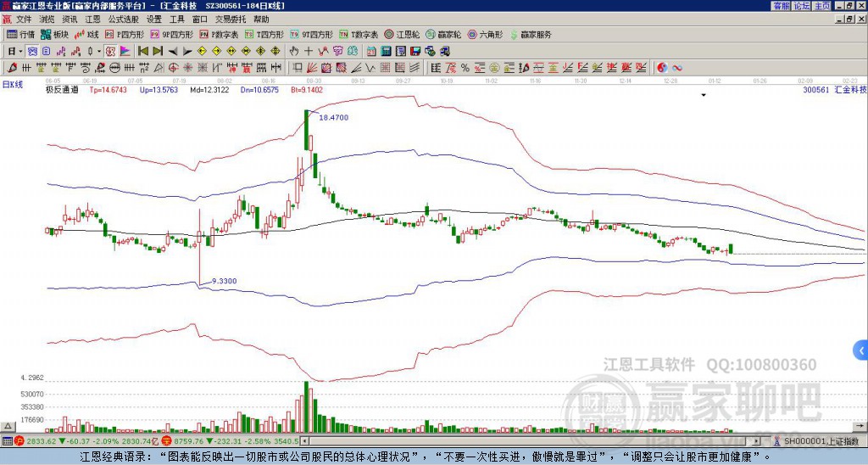This screenshot has height=465, width=868.
Task: Toggle the highlighted blue chart-mode icon
Action: coord(32,52)
